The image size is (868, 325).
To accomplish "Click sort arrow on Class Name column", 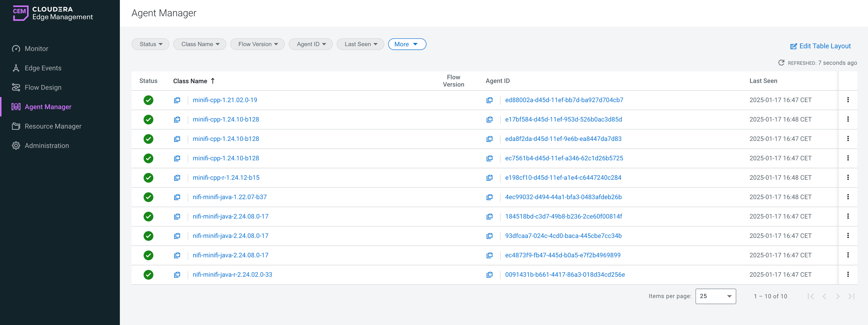I will pyautogui.click(x=213, y=81).
